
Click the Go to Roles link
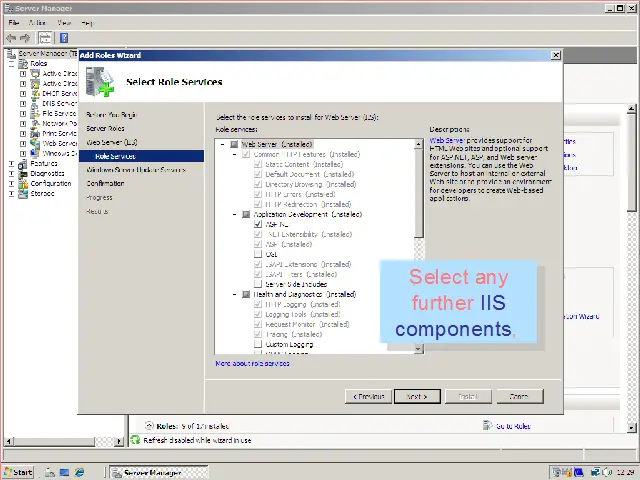coord(513,426)
